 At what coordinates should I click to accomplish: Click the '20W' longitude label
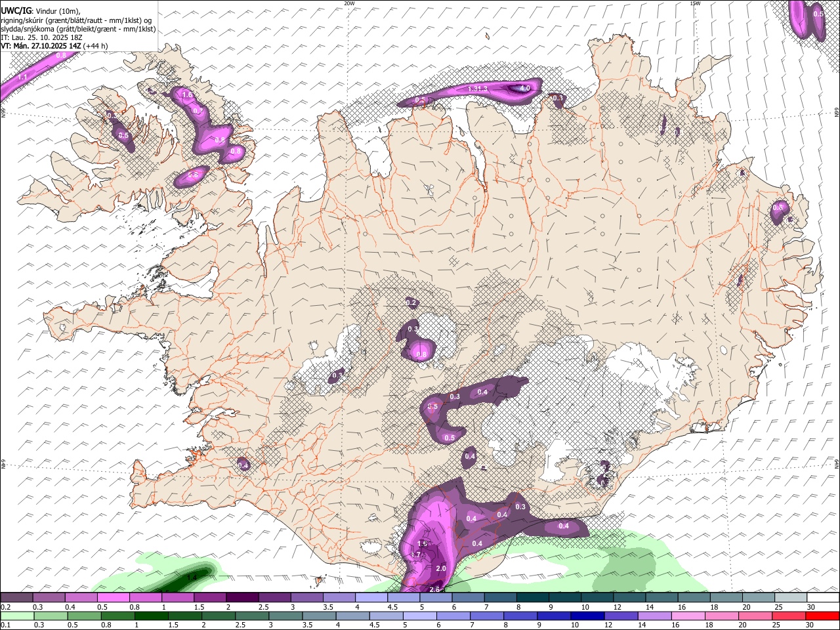[349, 3]
